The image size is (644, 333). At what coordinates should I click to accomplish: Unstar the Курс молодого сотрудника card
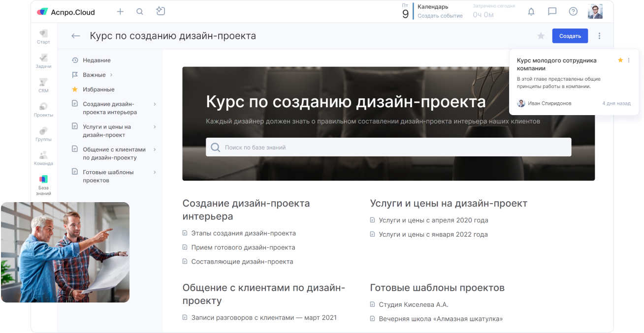pyautogui.click(x=620, y=60)
